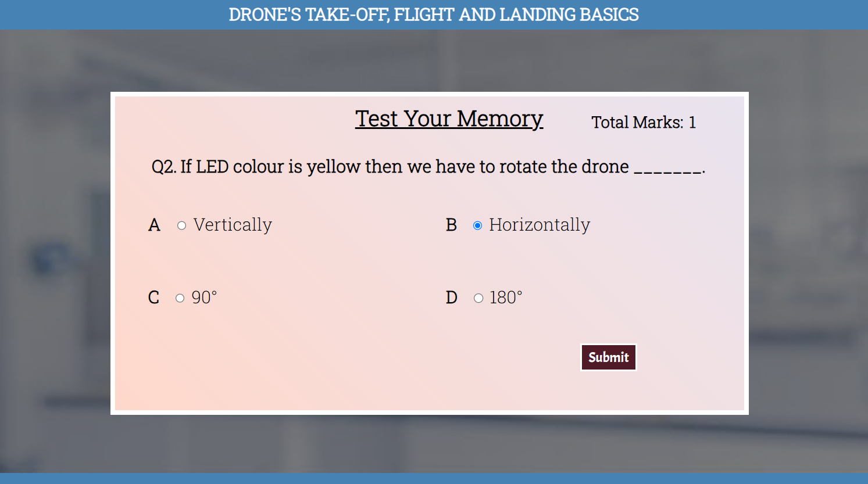868x484 pixels.
Task: Mark the 180° radio button
Action: coord(478,298)
